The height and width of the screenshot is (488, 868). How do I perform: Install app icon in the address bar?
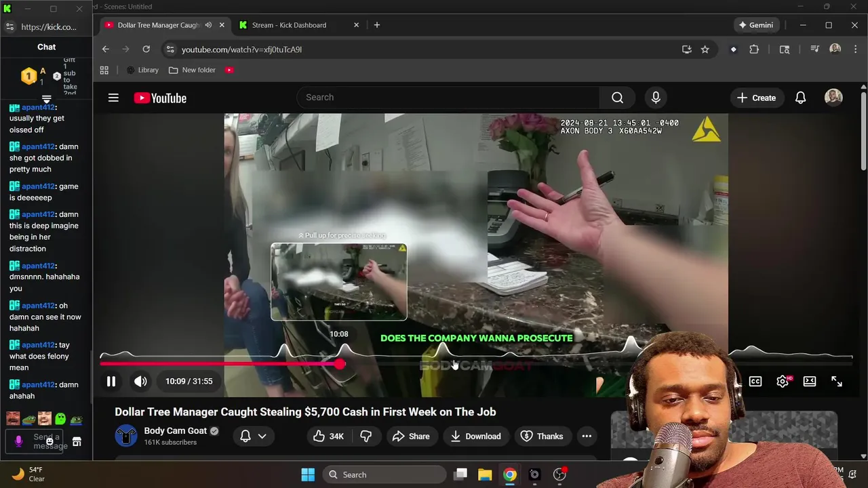686,49
